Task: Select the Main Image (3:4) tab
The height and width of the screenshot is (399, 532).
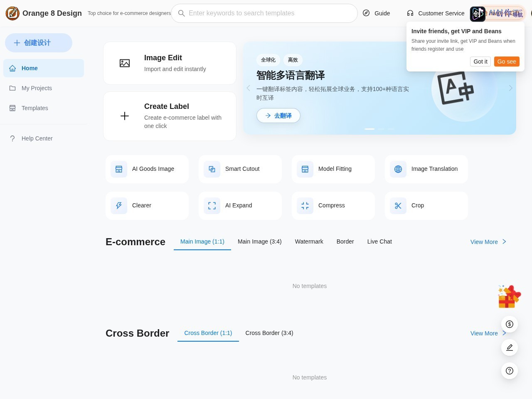Action: (x=260, y=241)
